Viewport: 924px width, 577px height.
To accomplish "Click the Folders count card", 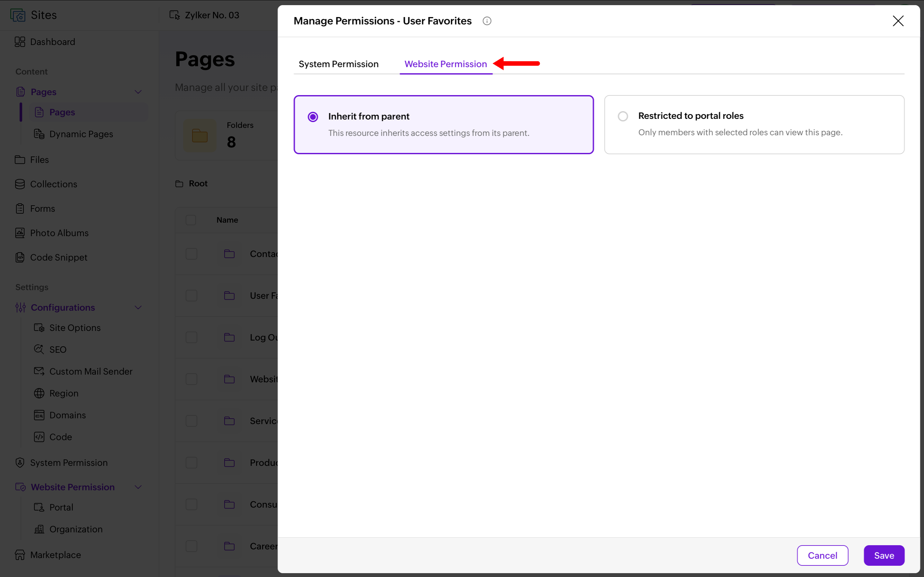I will (227, 136).
